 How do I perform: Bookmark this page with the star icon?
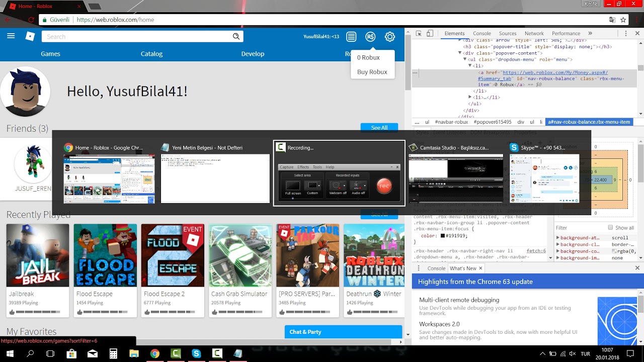pos(623,20)
